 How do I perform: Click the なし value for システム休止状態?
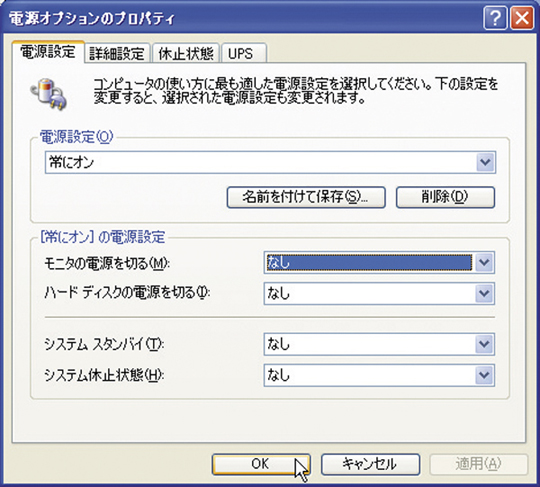pyautogui.click(x=379, y=375)
